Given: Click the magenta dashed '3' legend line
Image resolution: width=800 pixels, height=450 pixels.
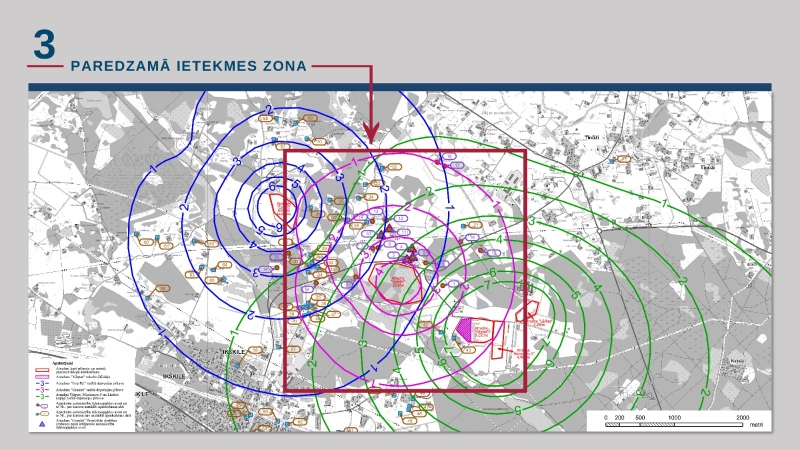Looking at the screenshot, I should click(x=42, y=390).
